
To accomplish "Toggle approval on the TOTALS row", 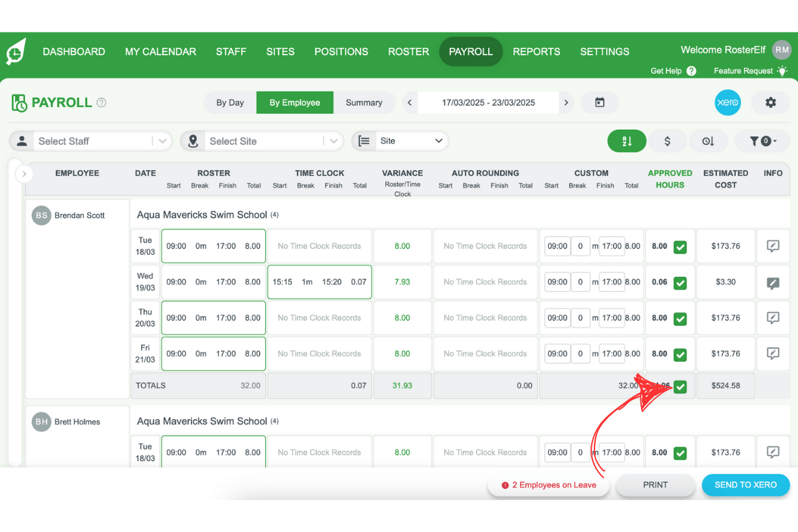I will [680, 385].
